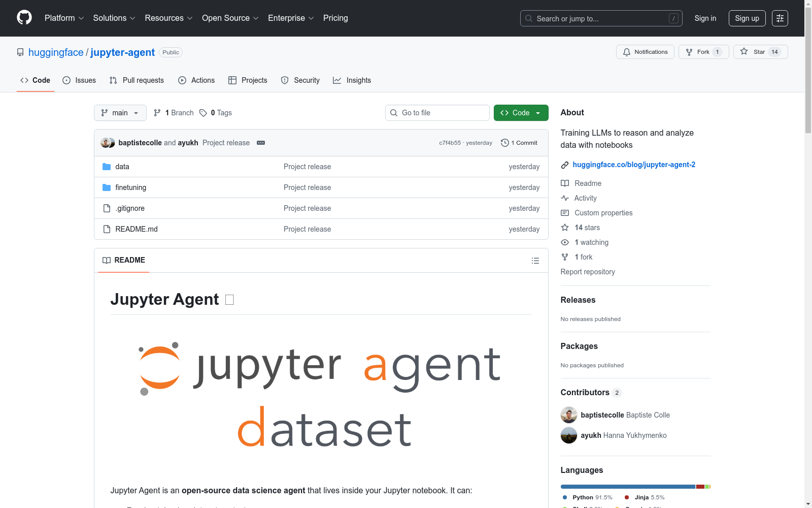The width and height of the screenshot is (812, 508).
Task: Open the 1 Commit history link
Action: pos(519,143)
